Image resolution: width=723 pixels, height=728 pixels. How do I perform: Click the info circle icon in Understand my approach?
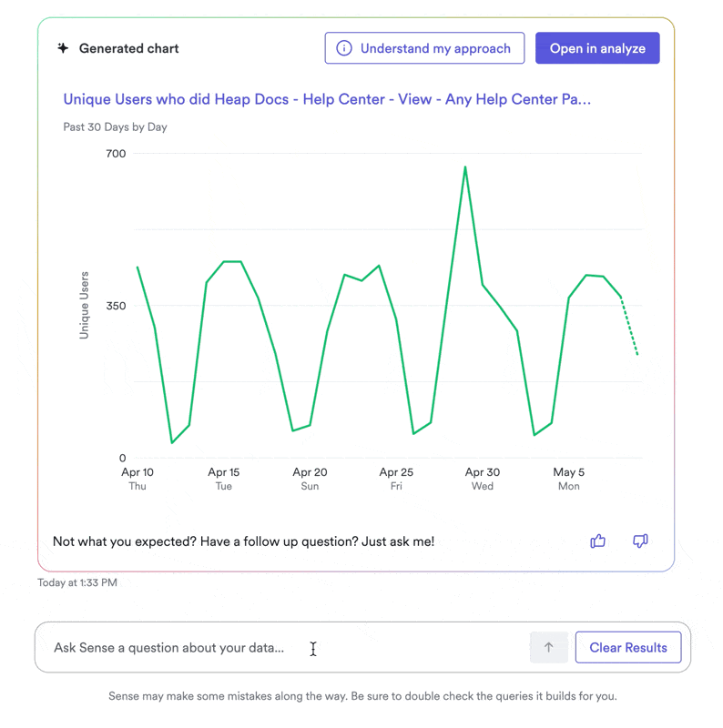344,47
